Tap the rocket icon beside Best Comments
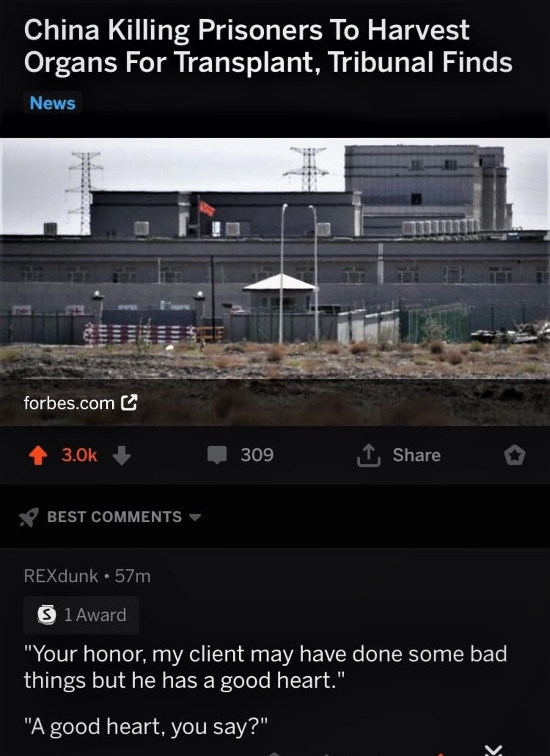This screenshot has height=756, width=550. coord(29,517)
